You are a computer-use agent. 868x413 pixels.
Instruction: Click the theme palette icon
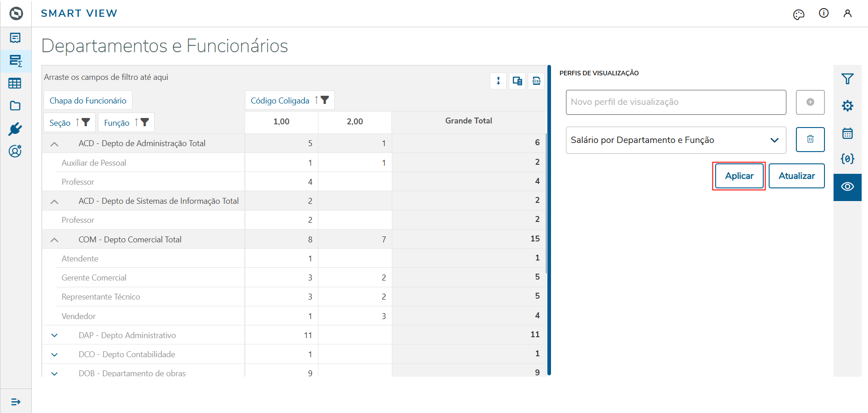click(x=799, y=15)
